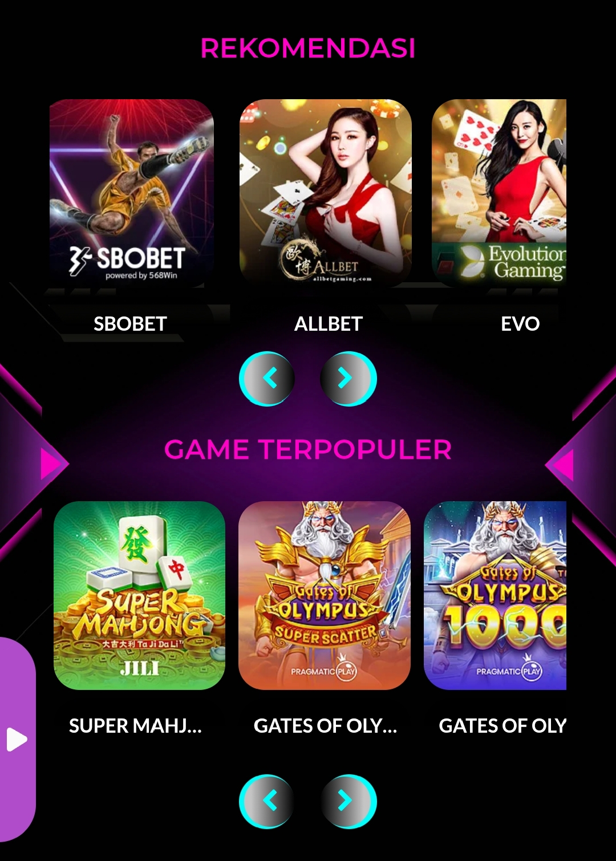Launch Gates of Olympus Super Scatter tile
Screen dimensions: 616x861
(325, 595)
